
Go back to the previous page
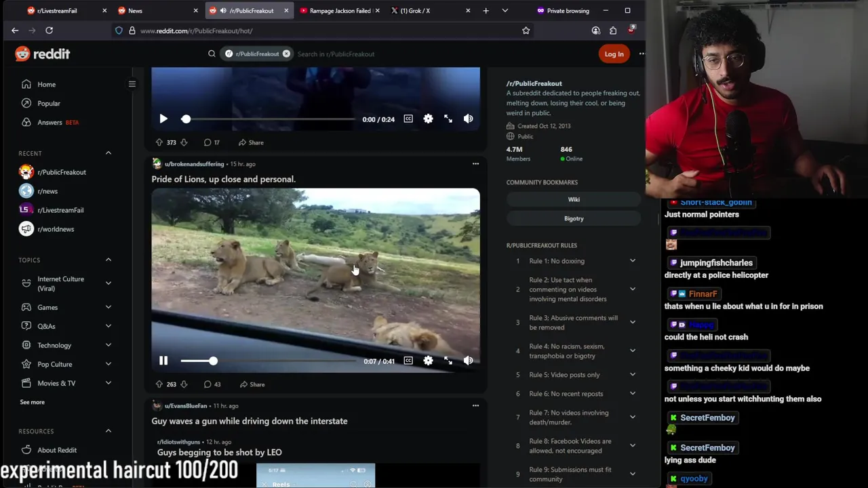tap(15, 30)
